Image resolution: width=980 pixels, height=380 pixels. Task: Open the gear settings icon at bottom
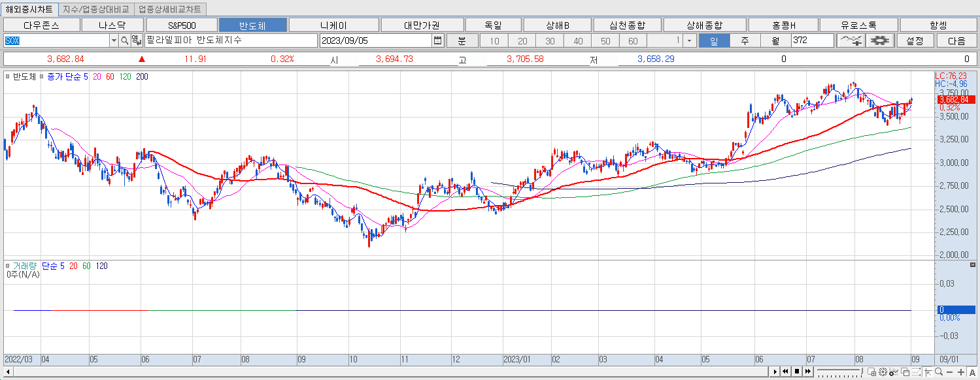pyautogui.click(x=883, y=372)
